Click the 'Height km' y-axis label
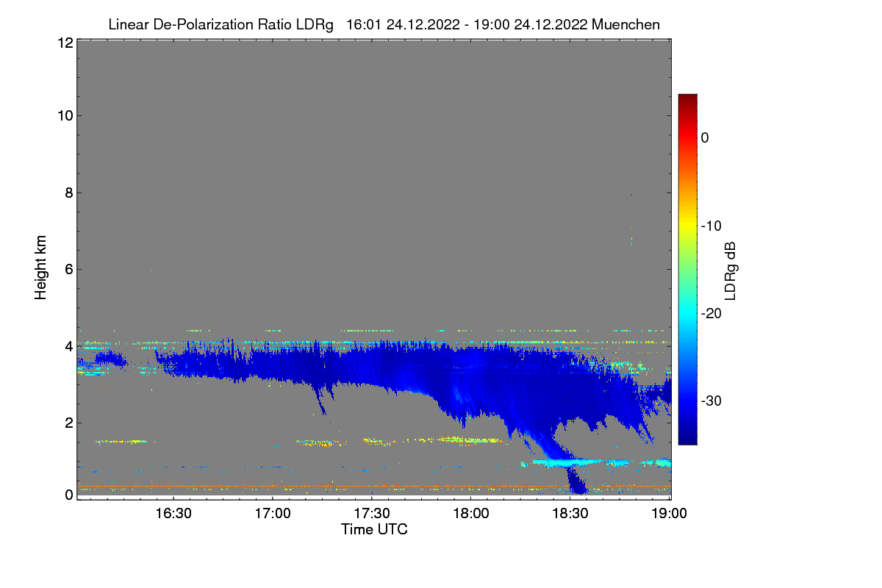 [x=41, y=268]
